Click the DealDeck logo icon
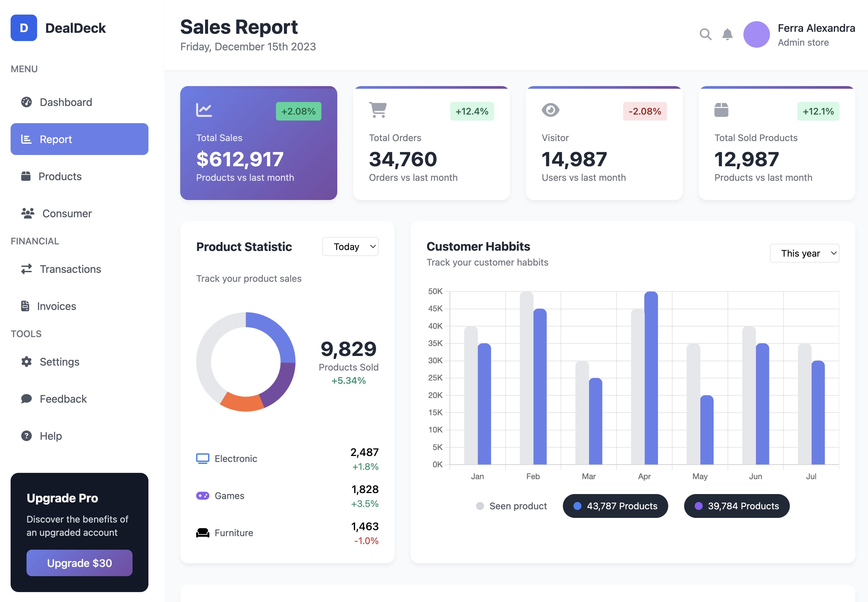 click(x=24, y=28)
